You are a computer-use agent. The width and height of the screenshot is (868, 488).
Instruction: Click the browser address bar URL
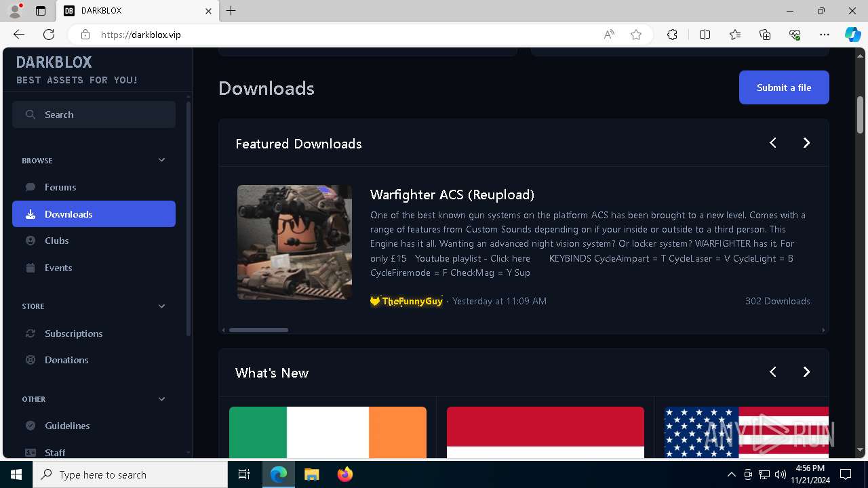point(140,35)
